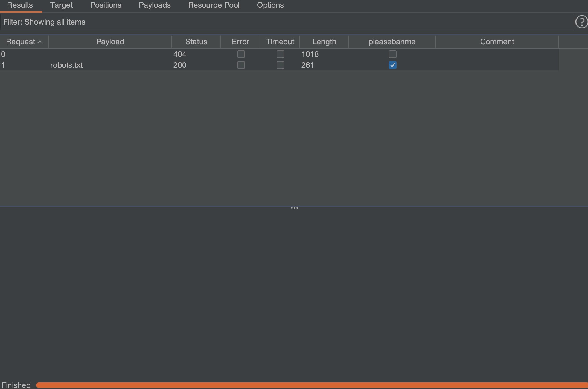Sort by the Length column header

coord(324,42)
